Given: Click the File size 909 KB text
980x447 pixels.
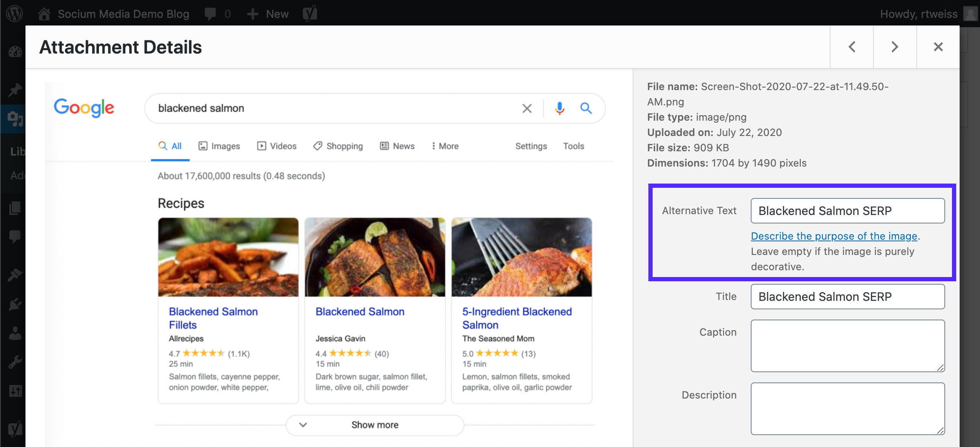Looking at the screenshot, I should tap(688, 148).
